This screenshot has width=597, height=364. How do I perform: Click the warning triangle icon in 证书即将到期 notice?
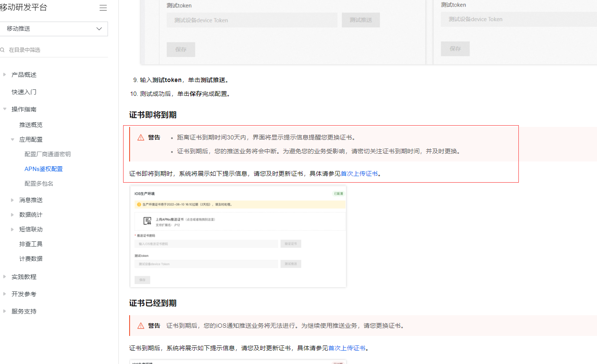coord(141,137)
